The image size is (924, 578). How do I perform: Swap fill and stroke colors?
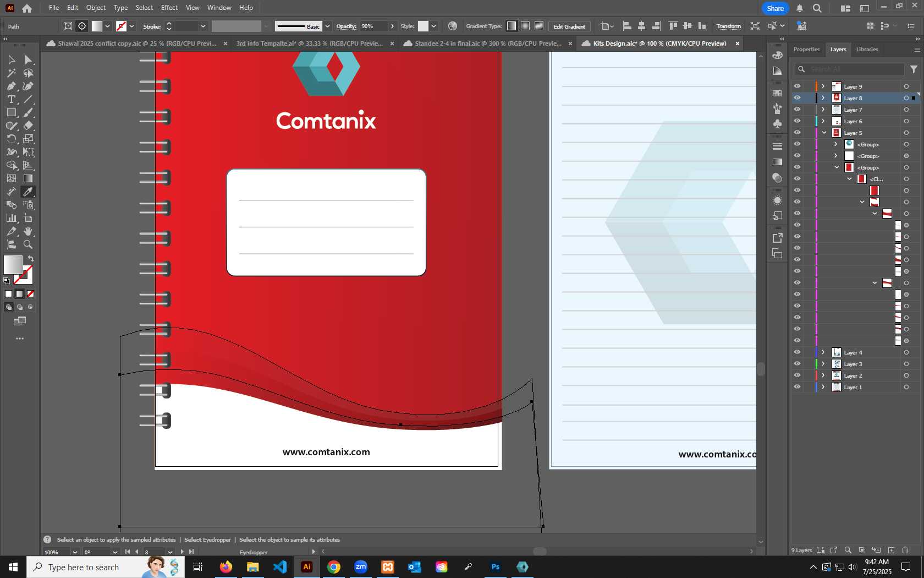[31, 258]
